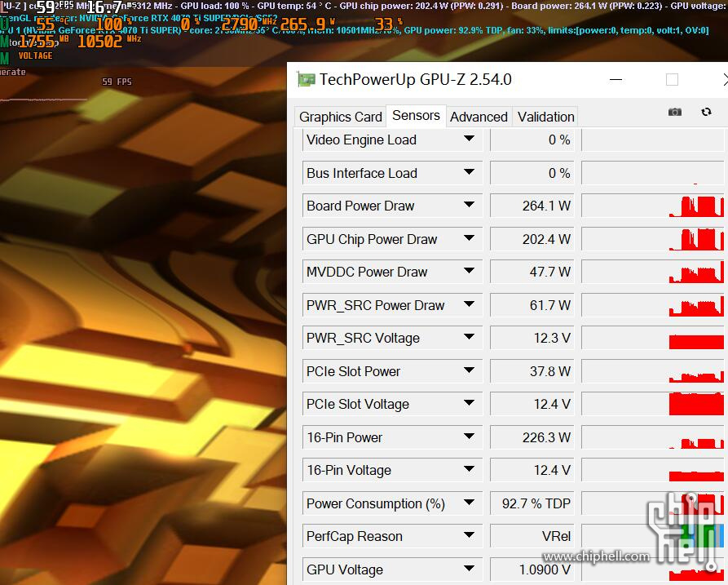The height and width of the screenshot is (585, 728).
Task: Click the MVDDC Power Draw graph
Action: click(x=653, y=272)
